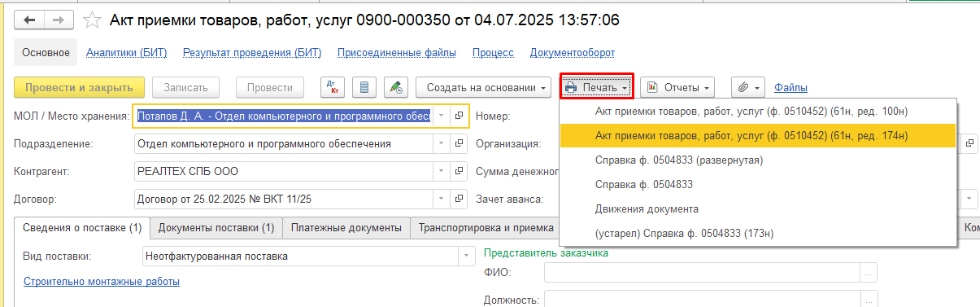Image resolution: width=980 pixels, height=307 pixels.
Task: Click the Провести button
Action: (270, 87)
